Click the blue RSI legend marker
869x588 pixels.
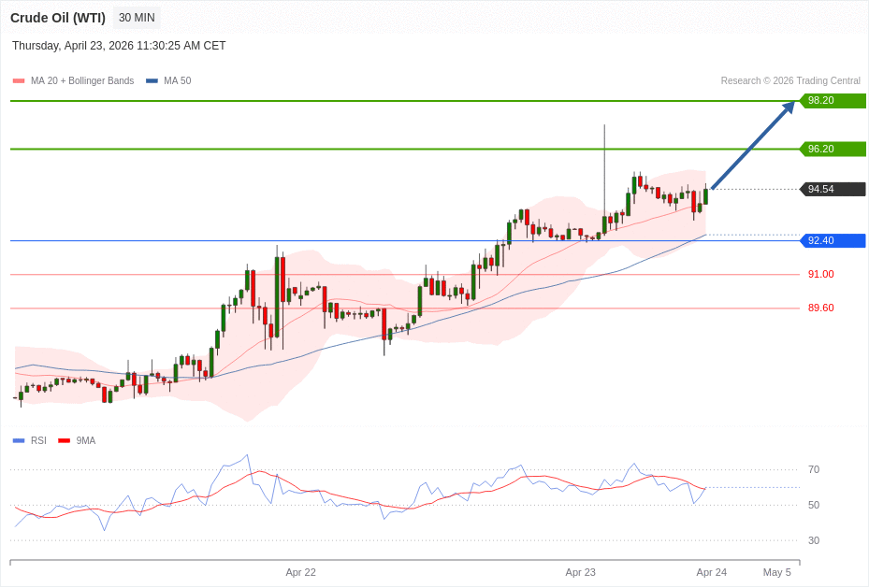[19, 440]
